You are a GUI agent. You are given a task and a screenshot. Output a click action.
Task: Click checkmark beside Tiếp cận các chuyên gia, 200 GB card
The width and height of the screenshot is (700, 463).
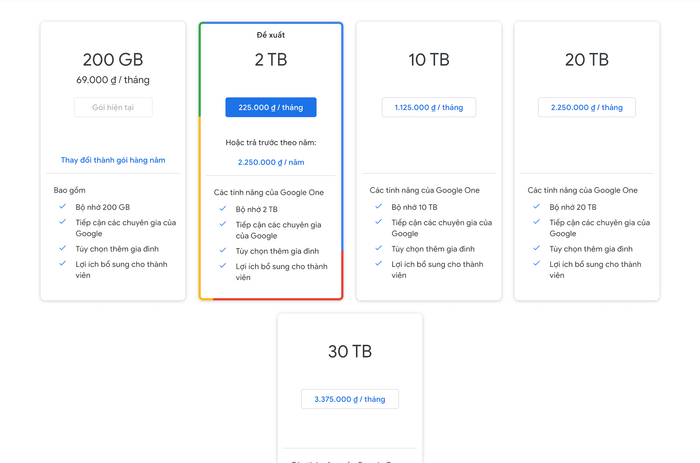point(62,221)
